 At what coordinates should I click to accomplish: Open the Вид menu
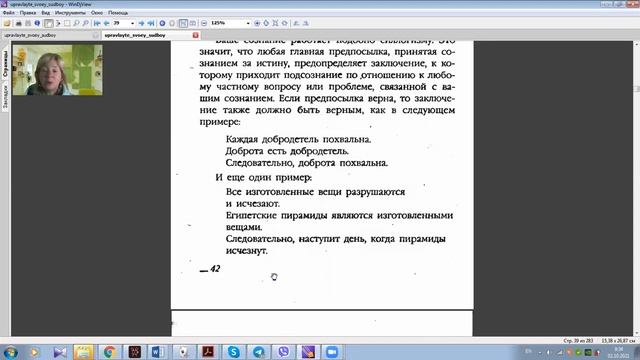[x=45, y=13]
